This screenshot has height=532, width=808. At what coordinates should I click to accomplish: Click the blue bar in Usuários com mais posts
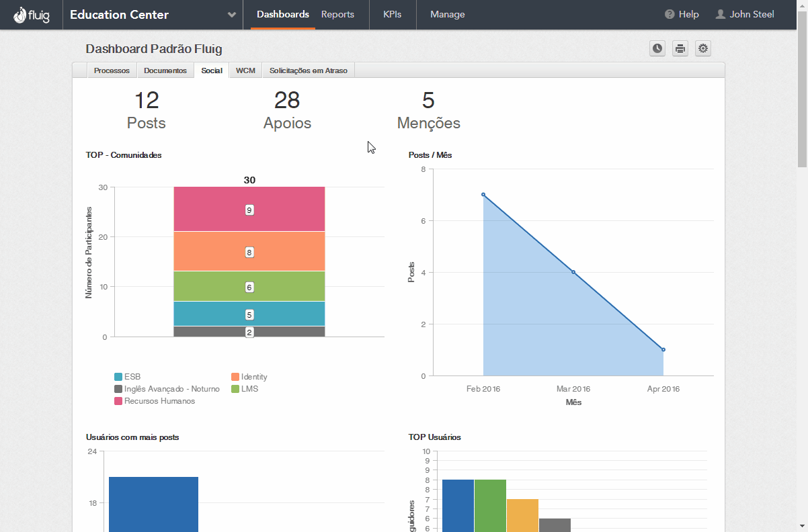pyautogui.click(x=153, y=504)
